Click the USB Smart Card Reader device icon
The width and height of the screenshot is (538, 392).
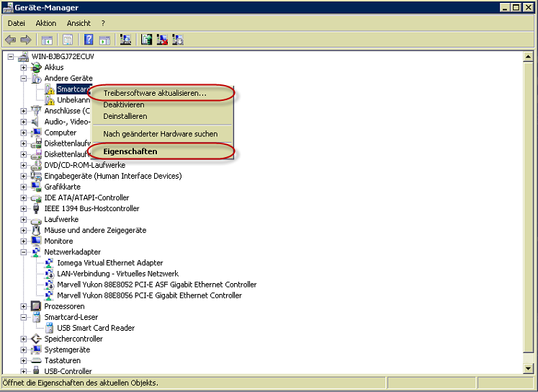pyautogui.click(x=50, y=329)
